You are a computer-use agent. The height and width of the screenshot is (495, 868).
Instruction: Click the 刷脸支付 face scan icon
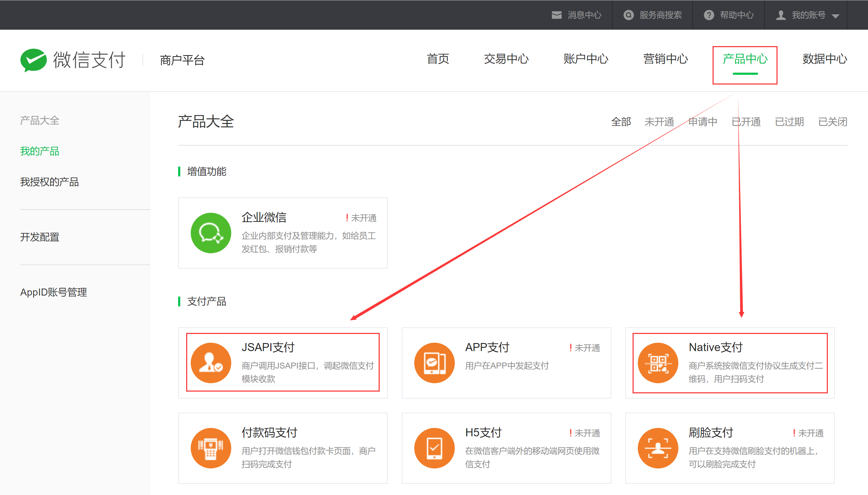(x=658, y=448)
